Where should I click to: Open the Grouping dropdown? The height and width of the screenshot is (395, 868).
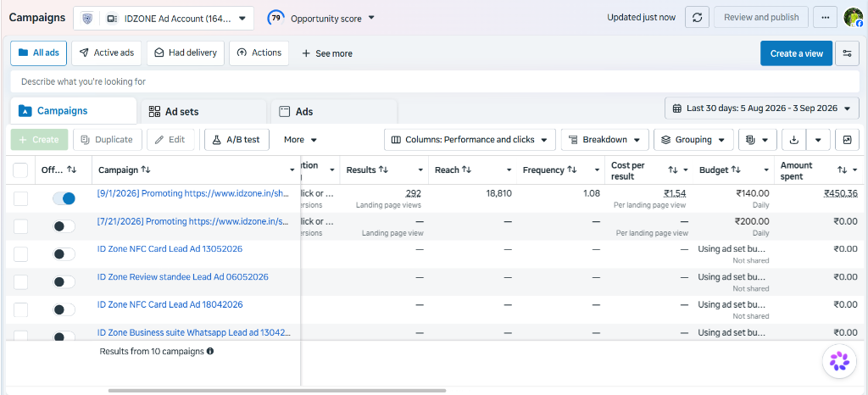point(693,140)
